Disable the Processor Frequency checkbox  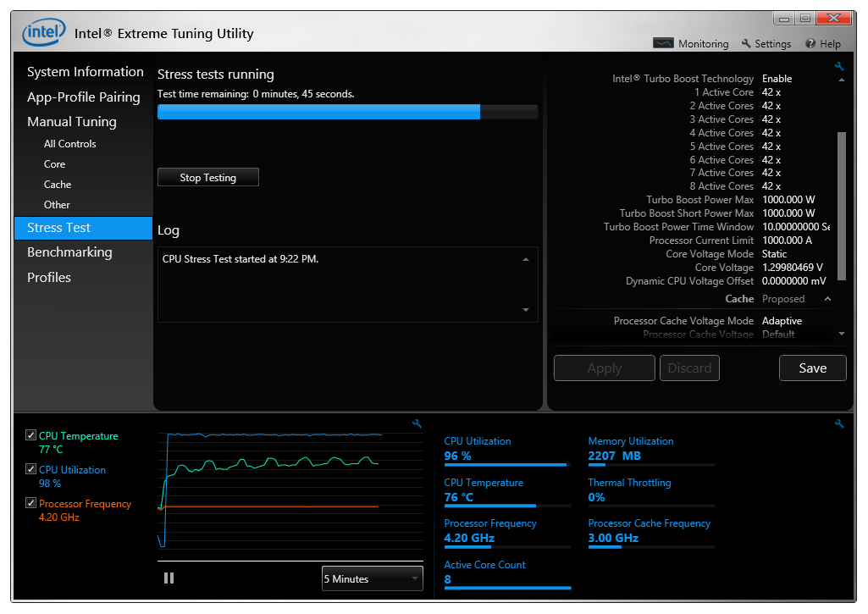[x=31, y=503]
